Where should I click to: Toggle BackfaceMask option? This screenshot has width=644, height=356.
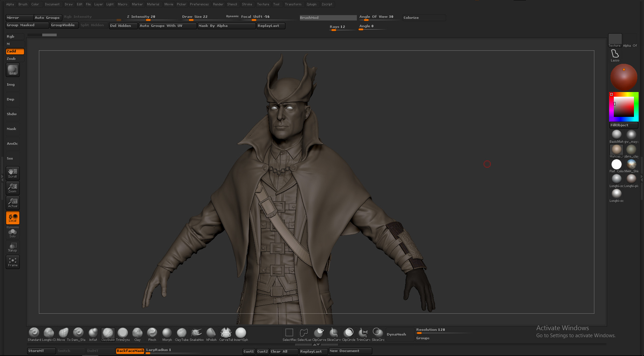(x=130, y=351)
